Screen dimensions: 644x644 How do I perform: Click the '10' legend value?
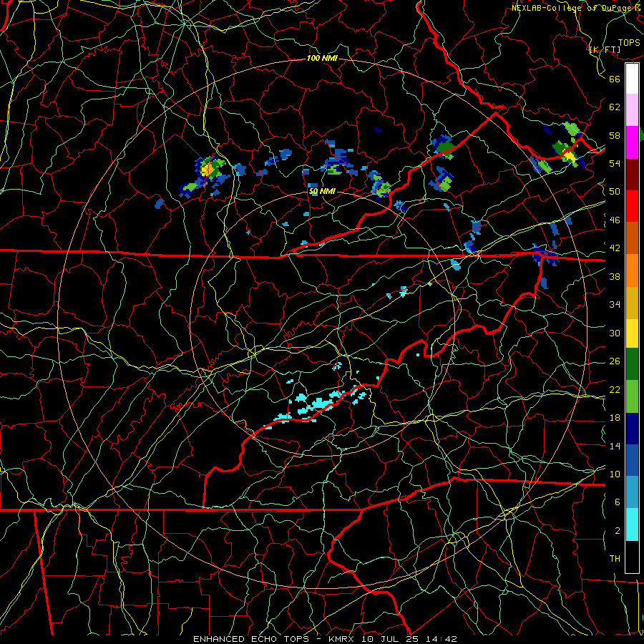point(615,474)
